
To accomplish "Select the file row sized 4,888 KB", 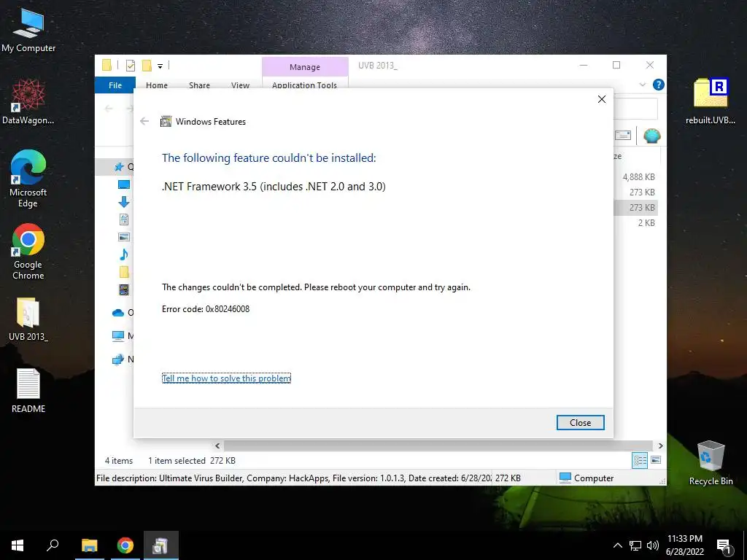I will tap(638, 176).
